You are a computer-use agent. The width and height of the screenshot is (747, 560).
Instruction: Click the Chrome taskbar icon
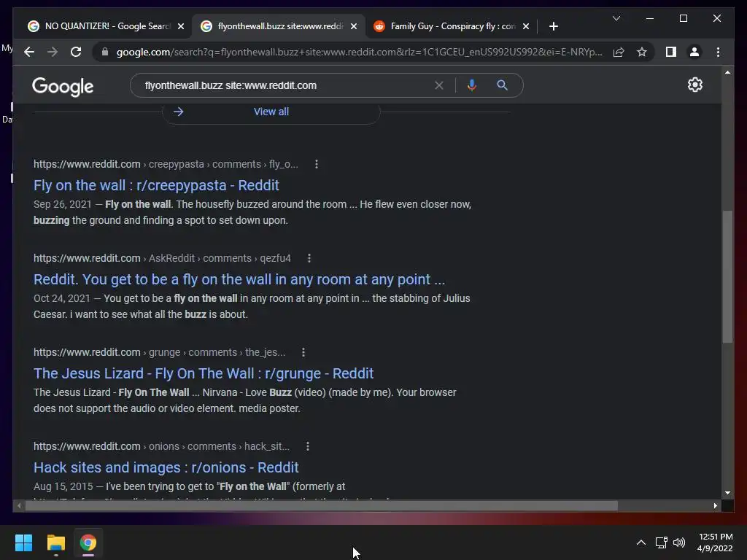tap(88, 542)
